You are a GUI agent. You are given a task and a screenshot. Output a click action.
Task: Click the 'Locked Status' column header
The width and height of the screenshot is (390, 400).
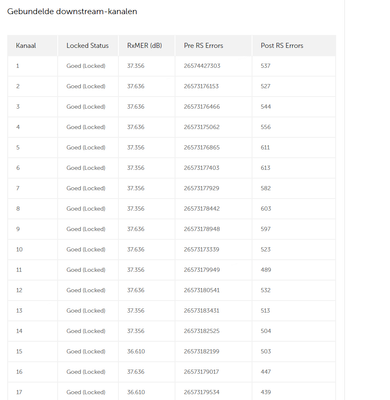pos(87,46)
